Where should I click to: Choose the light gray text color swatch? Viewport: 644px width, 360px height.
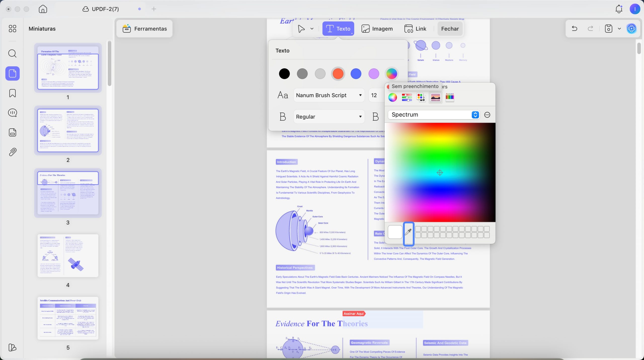[320, 74]
